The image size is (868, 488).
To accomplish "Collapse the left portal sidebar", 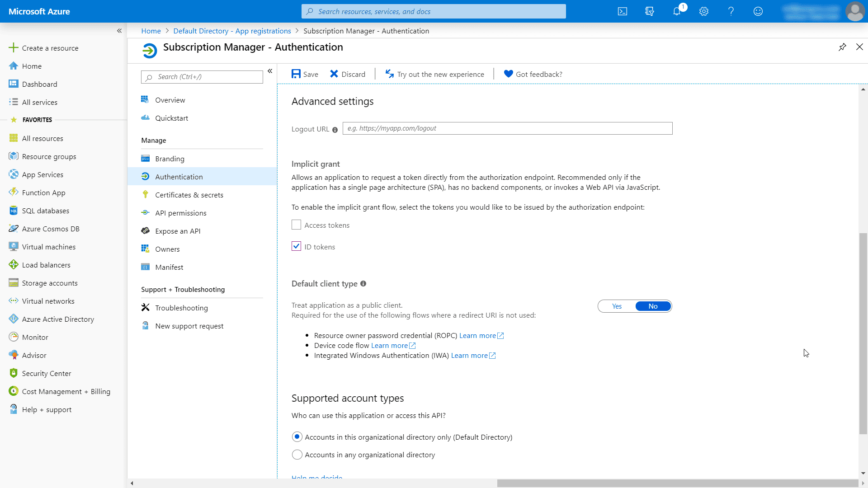I will [x=119, y=31].
